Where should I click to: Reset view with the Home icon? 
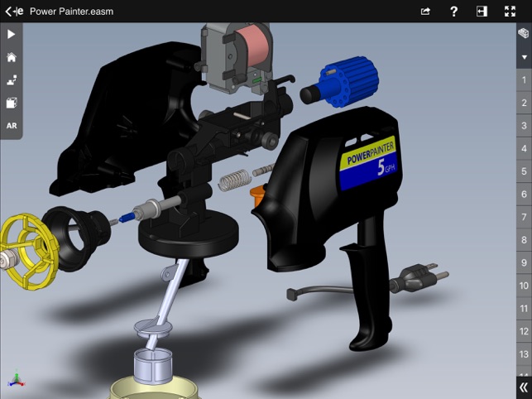tap(11, 57)
